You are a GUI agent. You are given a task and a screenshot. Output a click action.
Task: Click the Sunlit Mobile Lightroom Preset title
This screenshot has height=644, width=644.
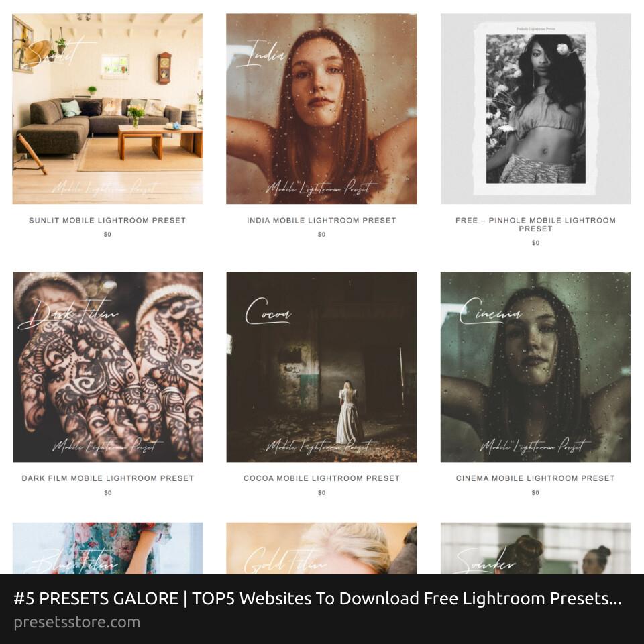pos(107,221)
